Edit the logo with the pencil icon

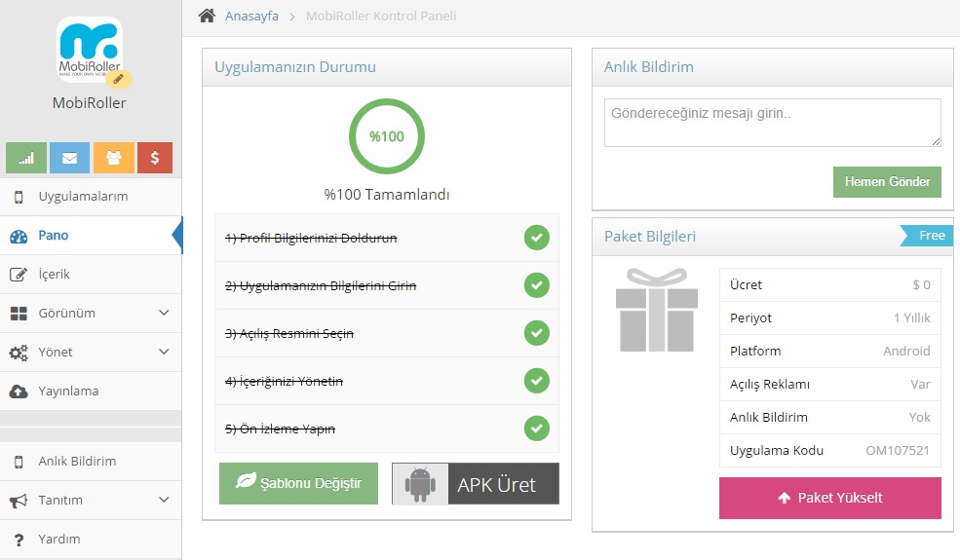[x=119, y=78]
